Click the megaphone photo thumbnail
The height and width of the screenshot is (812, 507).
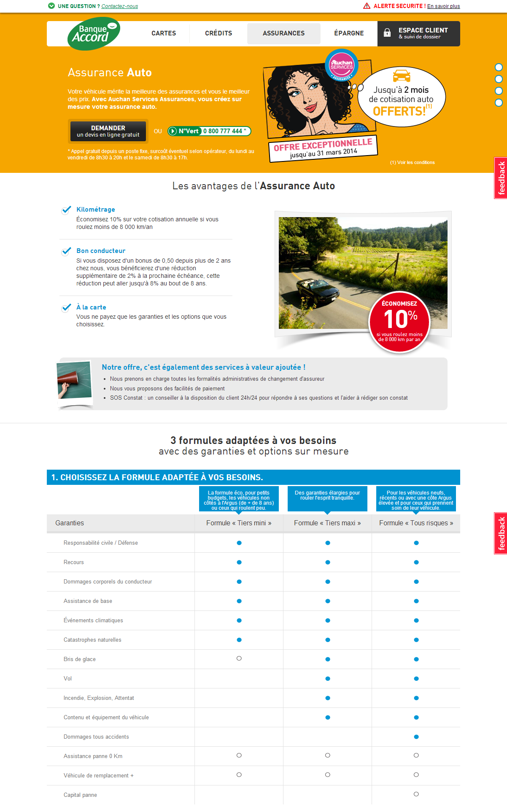pyautogui.click(x=75, y=380)
